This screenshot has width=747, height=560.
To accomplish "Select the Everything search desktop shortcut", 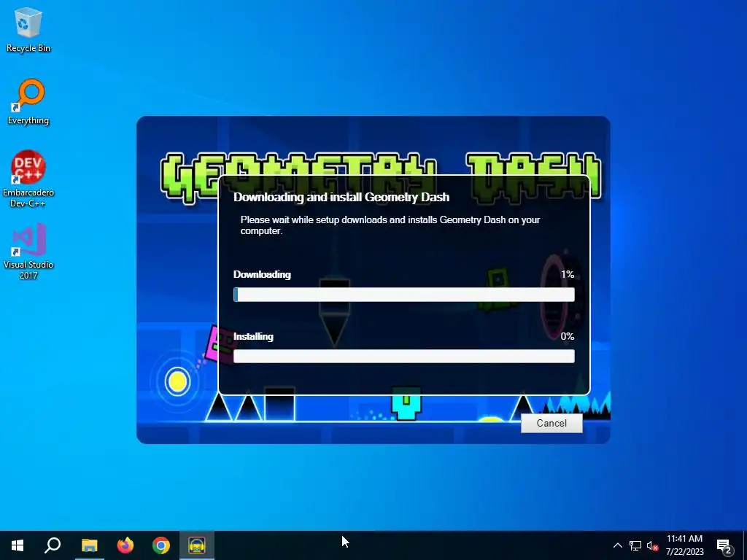I will [28, 102].
